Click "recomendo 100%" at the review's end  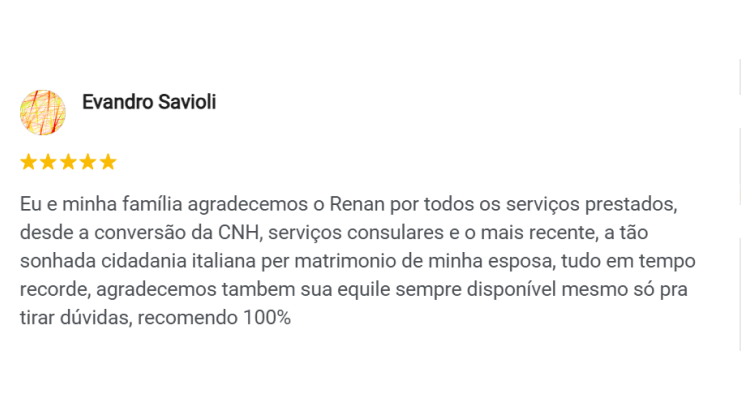click(214, 320)
